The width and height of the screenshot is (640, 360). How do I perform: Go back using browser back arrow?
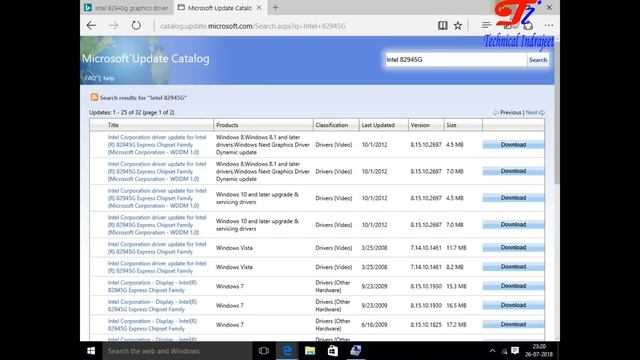(x=91, y=25)
